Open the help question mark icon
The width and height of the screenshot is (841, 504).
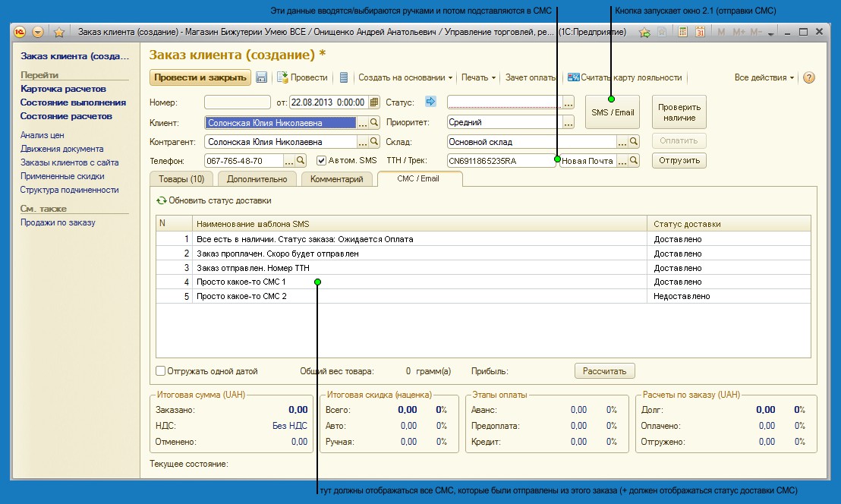coord(808,77)
